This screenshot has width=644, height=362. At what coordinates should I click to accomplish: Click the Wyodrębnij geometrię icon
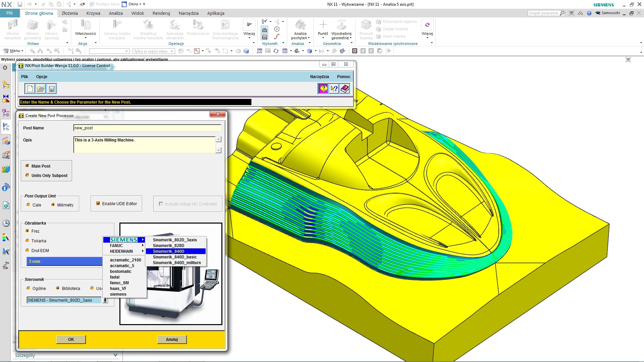coord(341,25)
